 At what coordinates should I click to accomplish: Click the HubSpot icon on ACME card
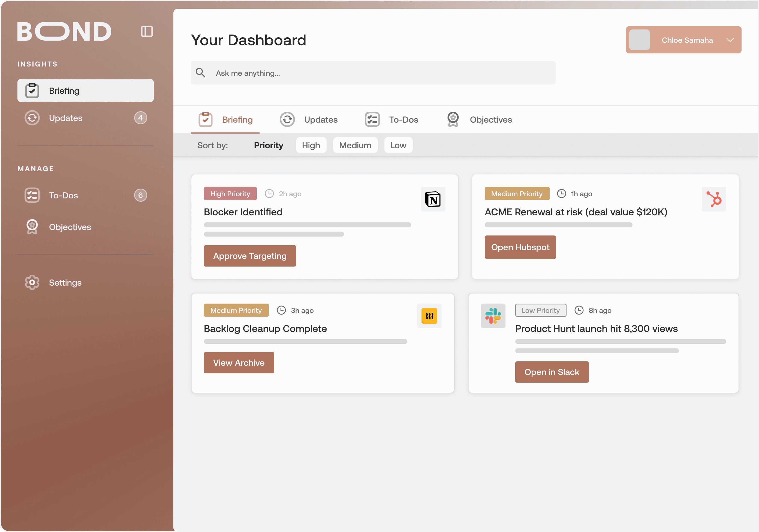(714, 199)
